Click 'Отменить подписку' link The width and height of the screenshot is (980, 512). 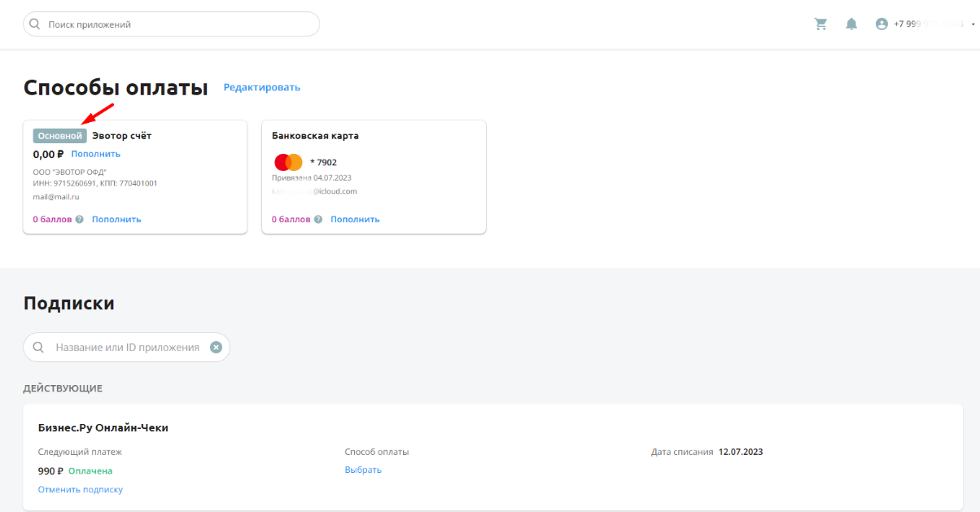click(81, 489)
